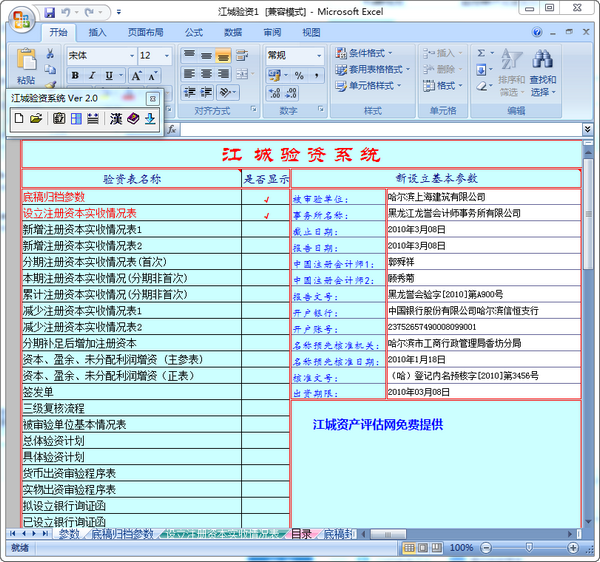Open Find and Select binoculars
Screen dimensions: 600x562
pos(543,72)
